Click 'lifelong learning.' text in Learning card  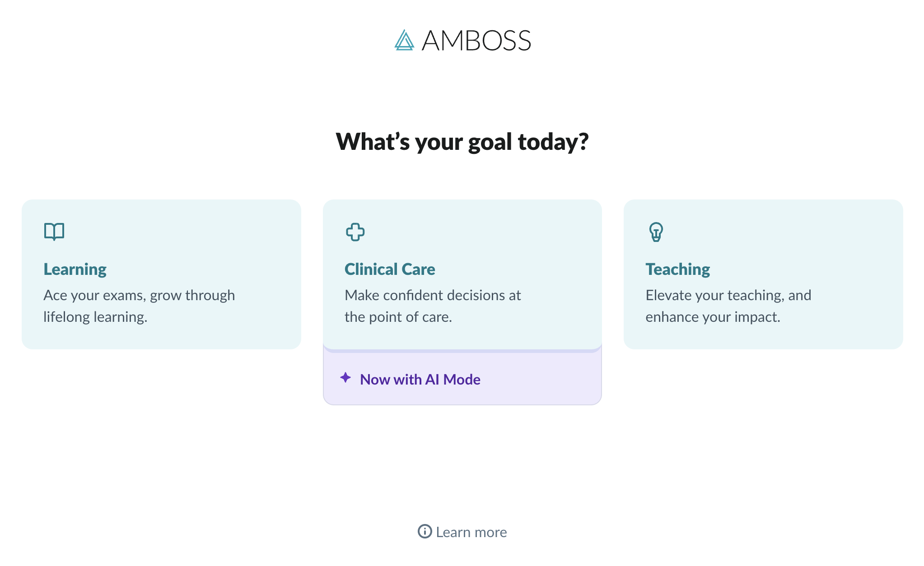95,317
